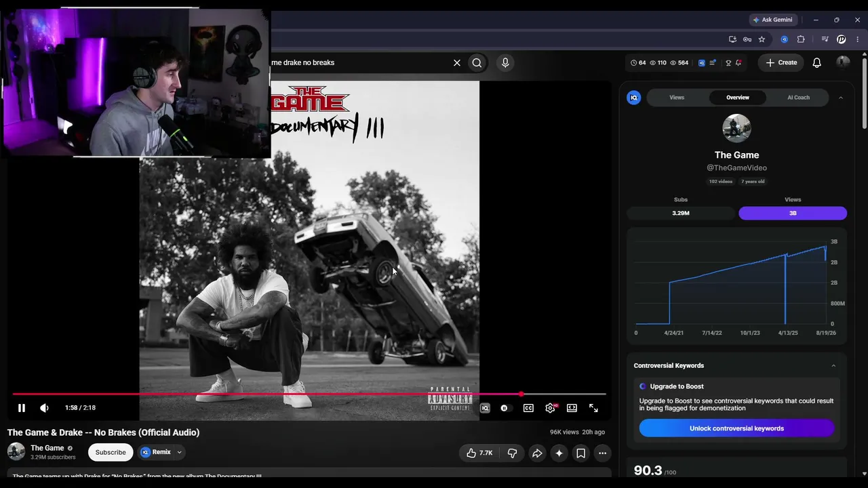Open The Game channel name link

pos(47,448)
